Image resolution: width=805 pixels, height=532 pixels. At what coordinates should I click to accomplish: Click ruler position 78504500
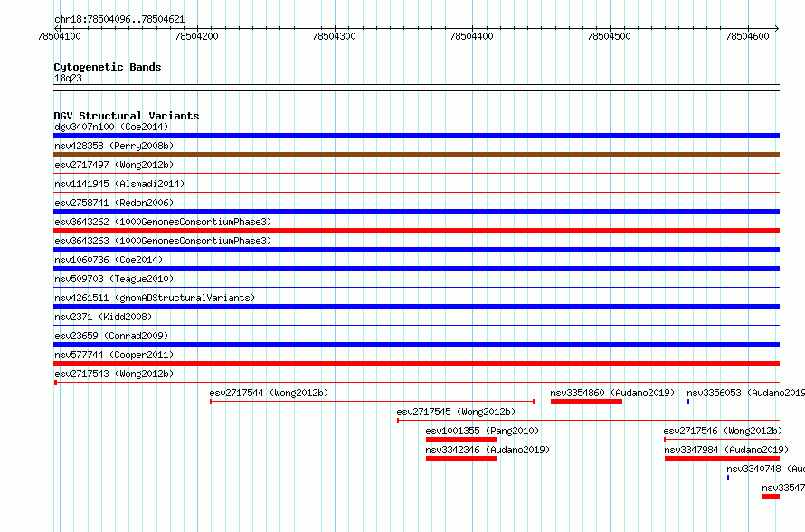pyautogui.click(x=610, y=36)
